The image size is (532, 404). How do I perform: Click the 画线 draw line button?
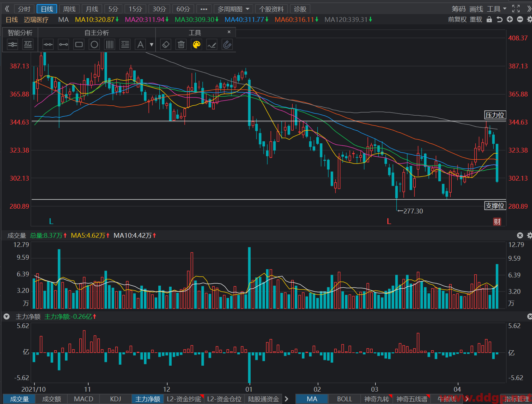pos(476,9)
